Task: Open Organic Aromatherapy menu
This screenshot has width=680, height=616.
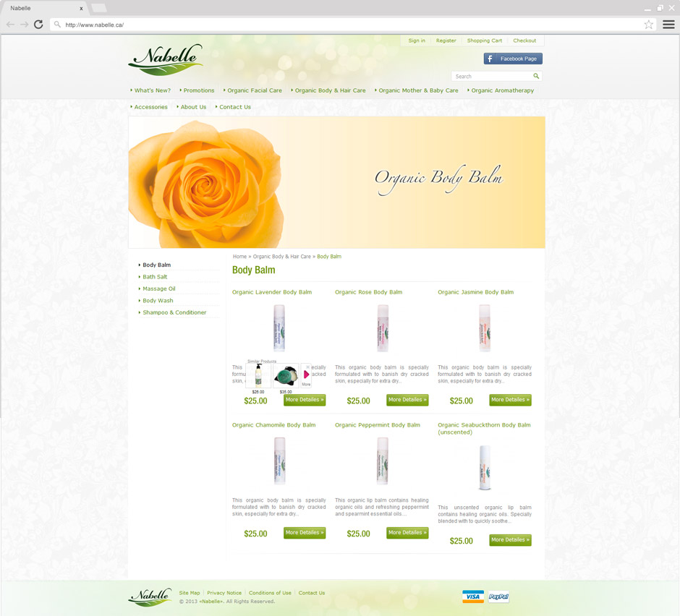Action: coord(502,90)
